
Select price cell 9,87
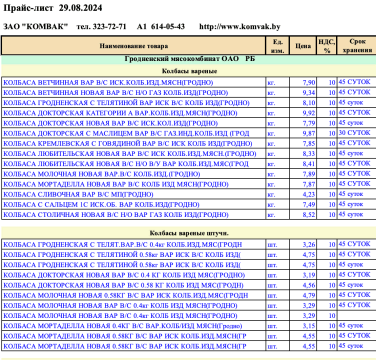tap(303, 133)
